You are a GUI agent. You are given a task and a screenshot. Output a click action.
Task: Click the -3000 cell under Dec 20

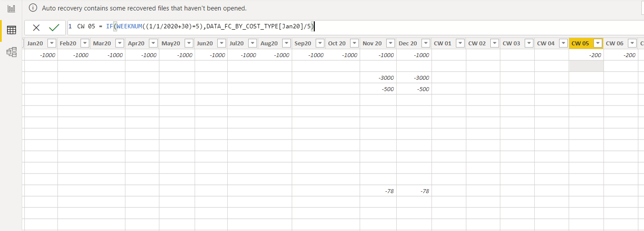(x=414, y=78)
